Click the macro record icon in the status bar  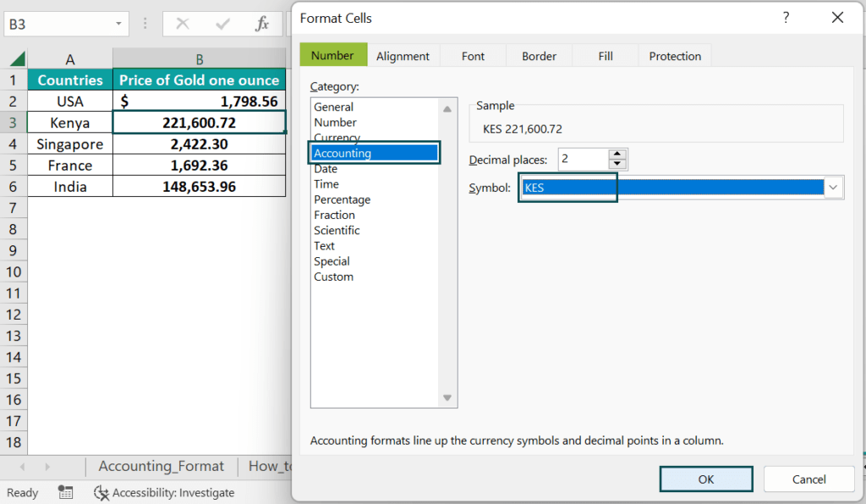(66, 493)
